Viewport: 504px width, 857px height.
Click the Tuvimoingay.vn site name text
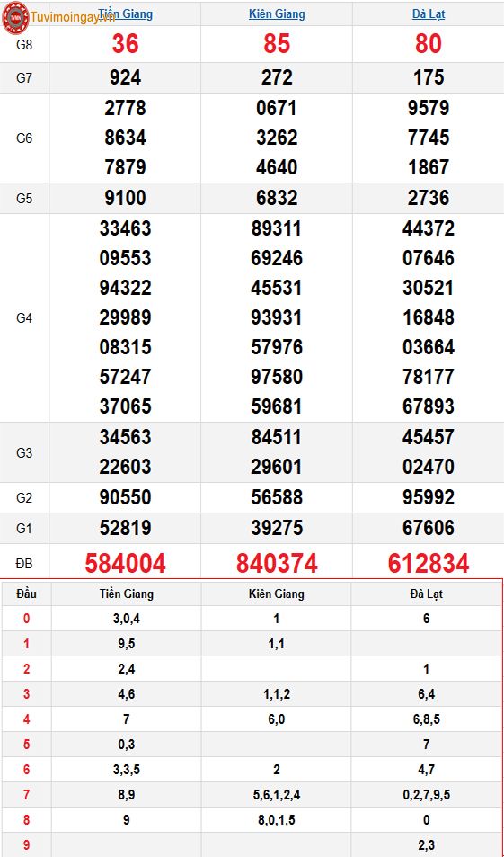[x=73, y=17]
